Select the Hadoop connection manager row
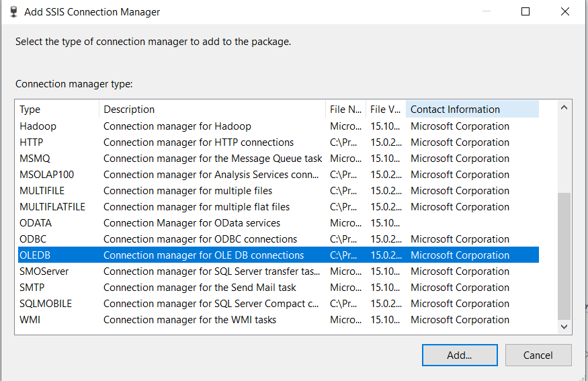This screenshot has width=588, height=381. 38,126
